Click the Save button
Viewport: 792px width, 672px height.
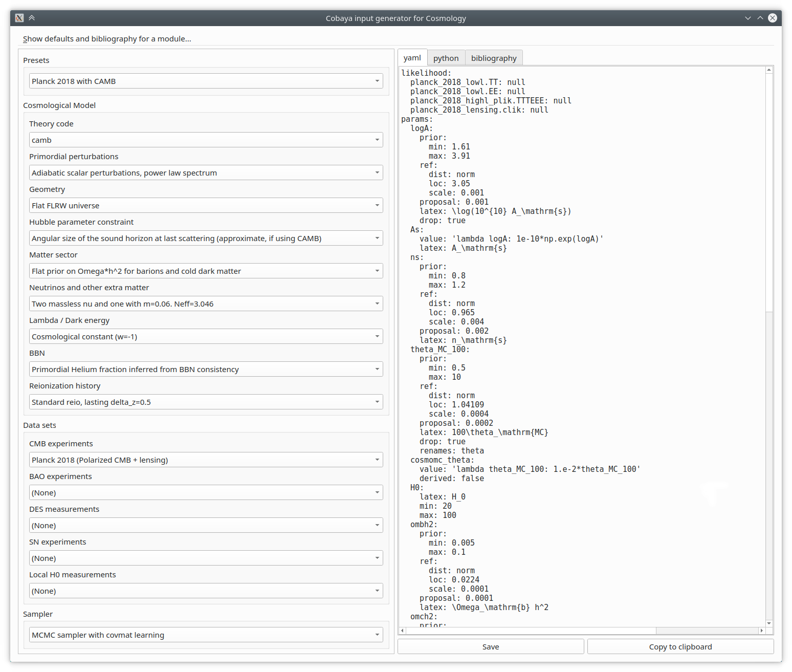pyautogui.click(x=491, y=646)
